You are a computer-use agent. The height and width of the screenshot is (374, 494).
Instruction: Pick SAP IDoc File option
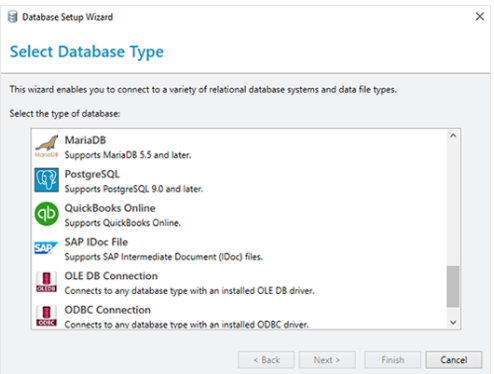[x=239, y=249]
